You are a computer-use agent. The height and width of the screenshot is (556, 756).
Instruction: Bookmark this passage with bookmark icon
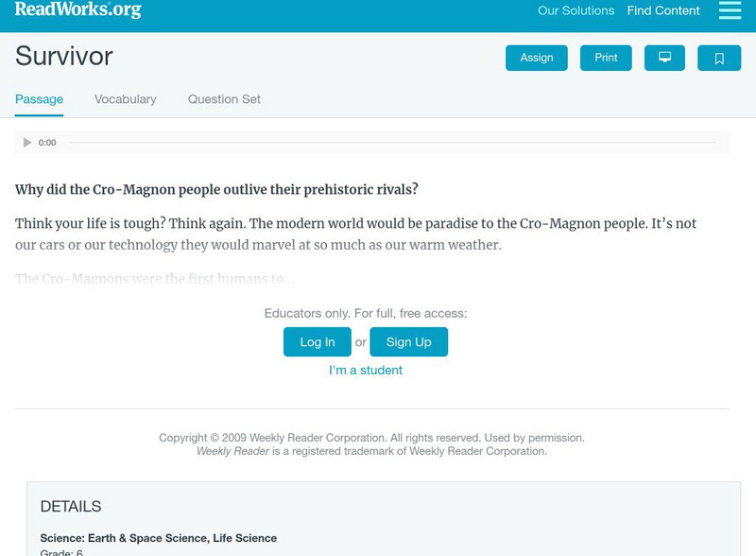tap(719, 58)
